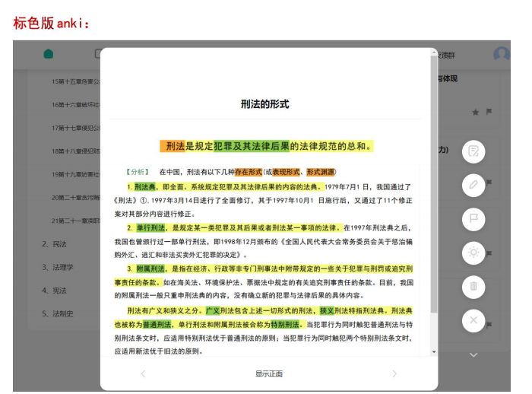Click the highlighted term 刑法典 in item 1
This screenshot has width=532, height=394.
144,187
